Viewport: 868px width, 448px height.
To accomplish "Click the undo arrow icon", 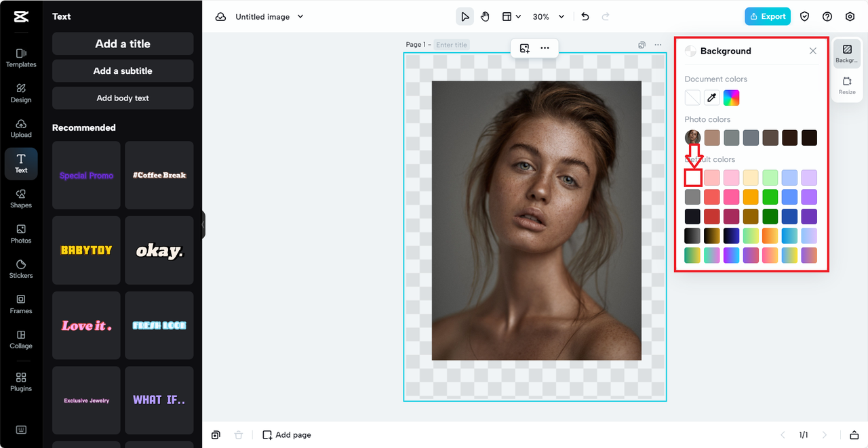I will pos(585,17).
